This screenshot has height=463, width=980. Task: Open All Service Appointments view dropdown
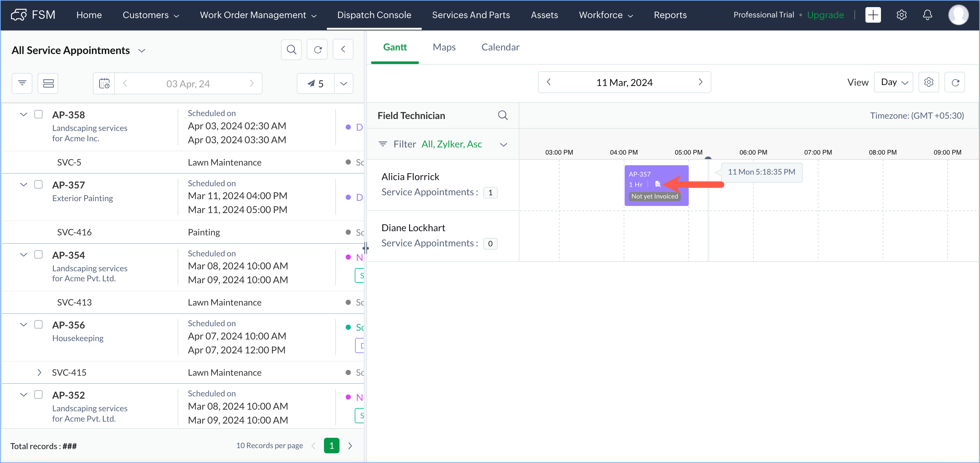(x=141, y=50)
